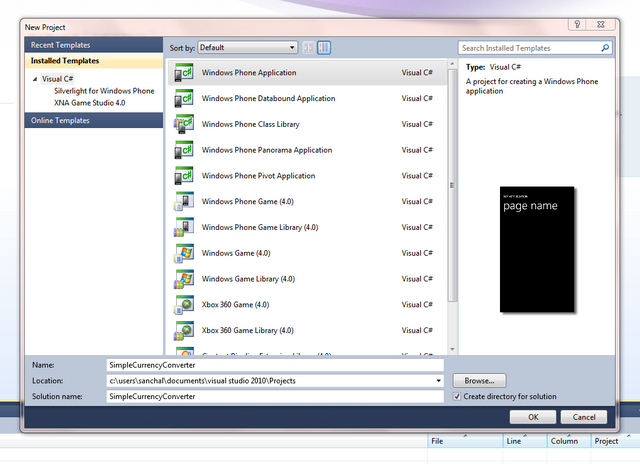
Task: Open the Installed Templates section
Action: tap(94, 60)
